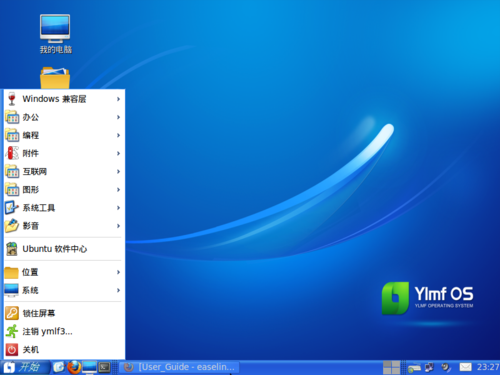The width and height of the screenshot is (500, 375).
Task: Expand the Windows 兼容层 submenu arrow
Action: point(118,99)
